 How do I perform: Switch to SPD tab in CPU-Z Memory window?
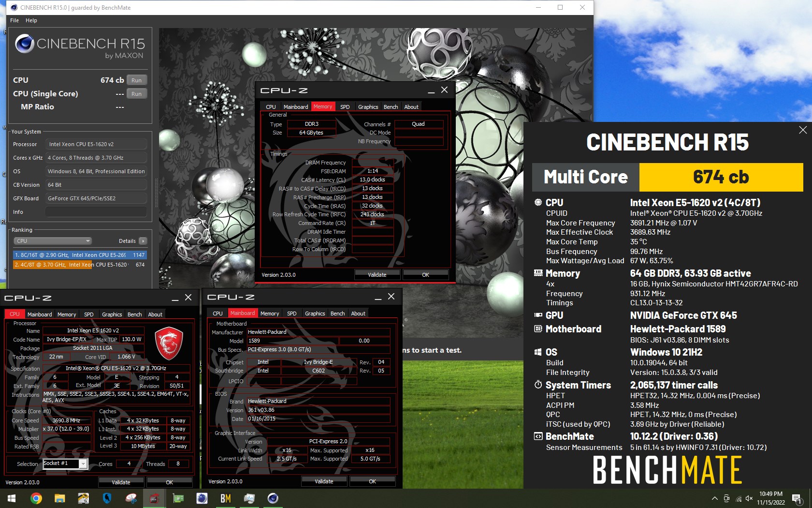point(345,107)
